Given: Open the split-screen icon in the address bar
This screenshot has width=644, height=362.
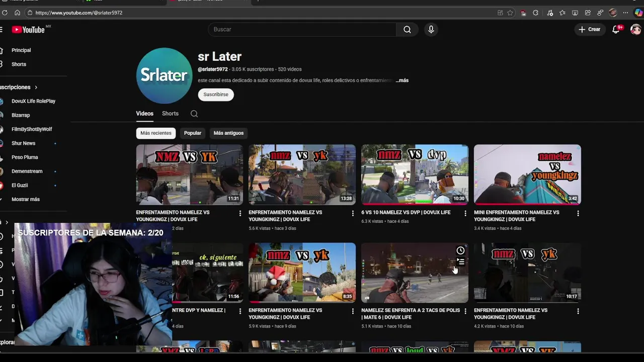Looking at the screenshot, I should 500,13.
